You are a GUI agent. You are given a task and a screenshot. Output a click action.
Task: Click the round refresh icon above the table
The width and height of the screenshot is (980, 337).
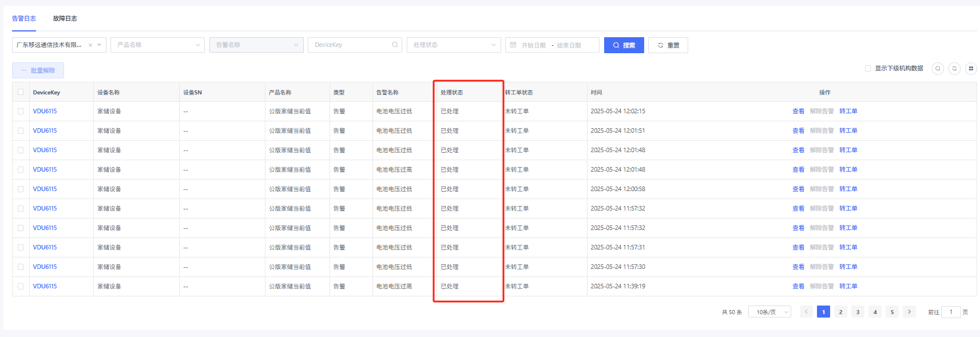coord(954,69)
